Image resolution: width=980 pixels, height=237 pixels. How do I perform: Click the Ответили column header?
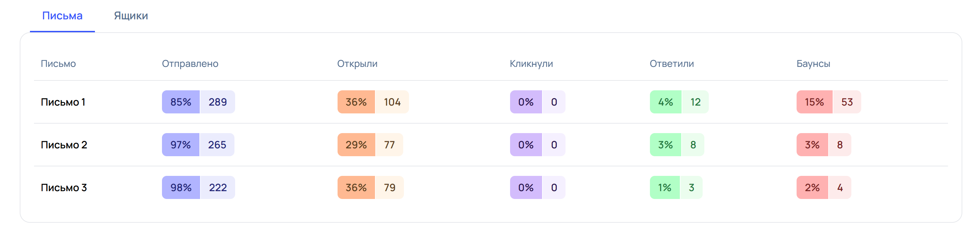(x=671, y=63)
